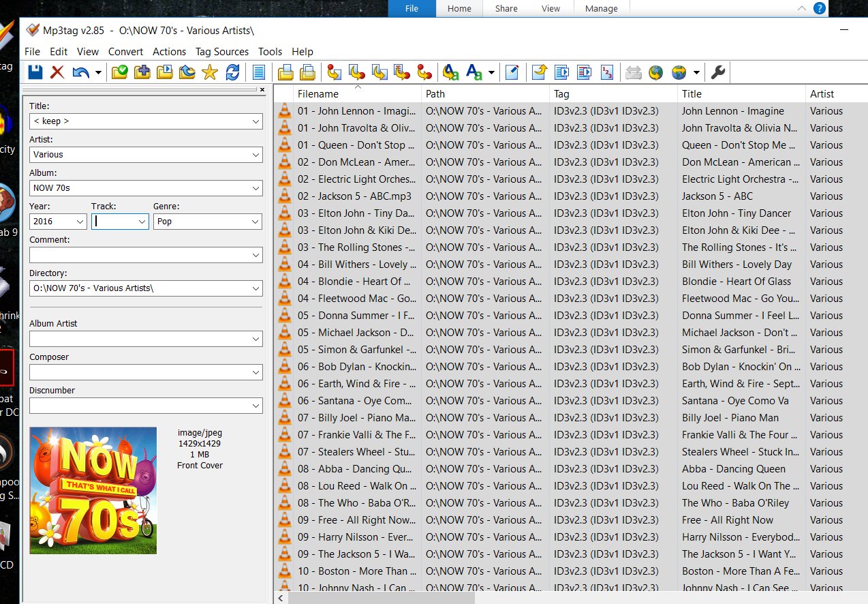Click the Undo arrow in toolbar
Screen dimensions: 868x604
(80, 72)
